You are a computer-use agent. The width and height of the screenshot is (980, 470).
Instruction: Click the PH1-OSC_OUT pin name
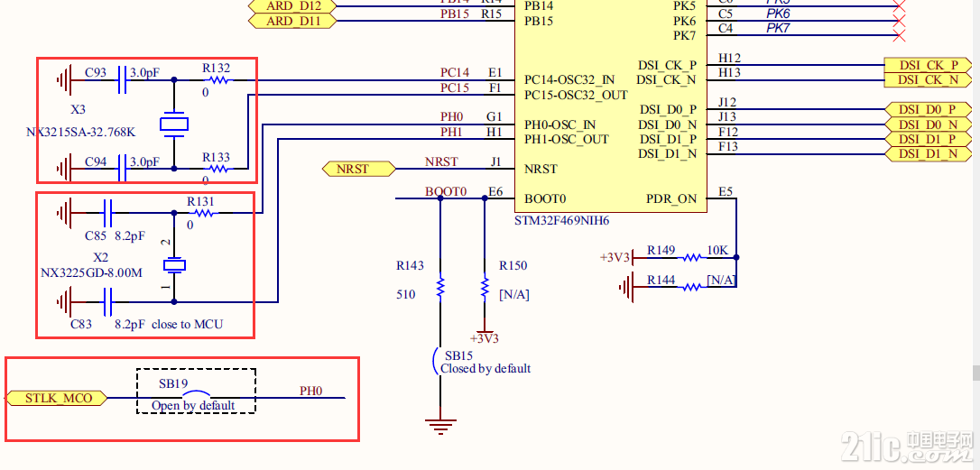(566, 139)
